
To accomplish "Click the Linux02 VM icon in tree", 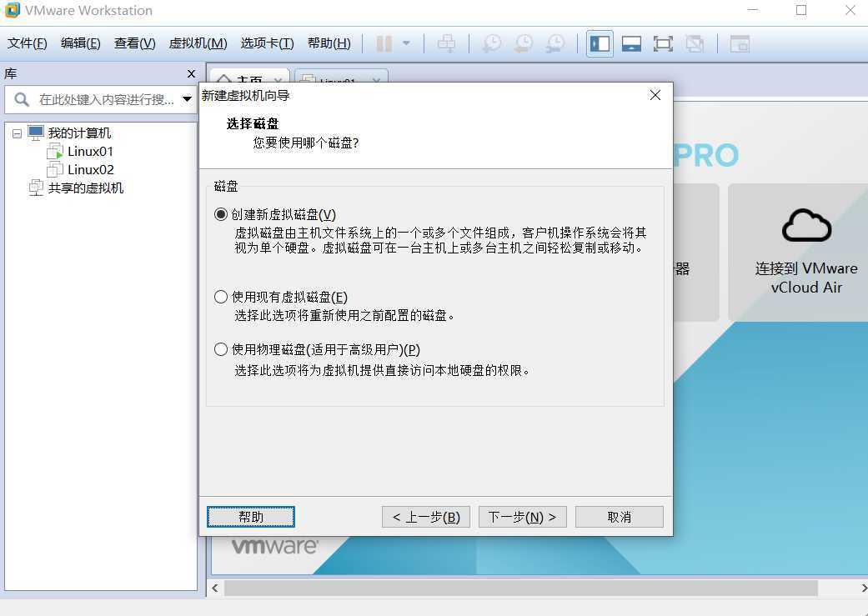I will tap(55, 169).
